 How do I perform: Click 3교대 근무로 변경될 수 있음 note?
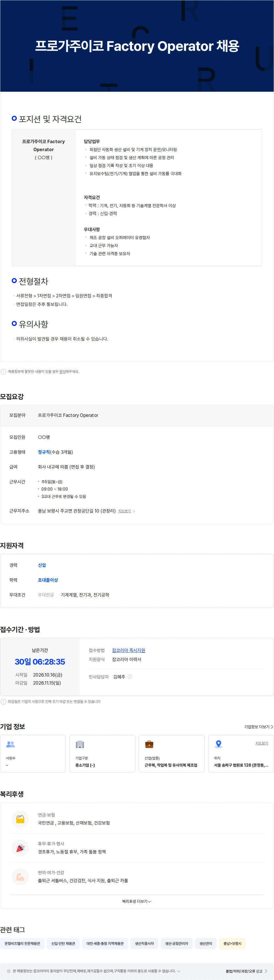[x=63, y=497]
